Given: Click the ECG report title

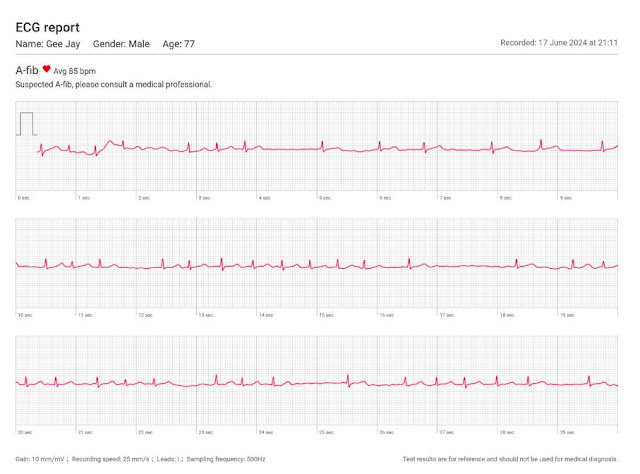Looking at the screenshot, I should [x=48, y=27].
